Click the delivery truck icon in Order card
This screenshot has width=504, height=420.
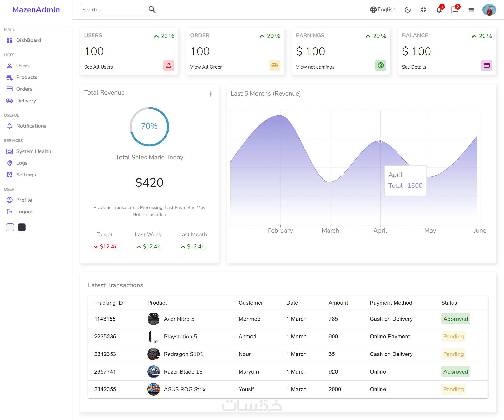[275, 65]
